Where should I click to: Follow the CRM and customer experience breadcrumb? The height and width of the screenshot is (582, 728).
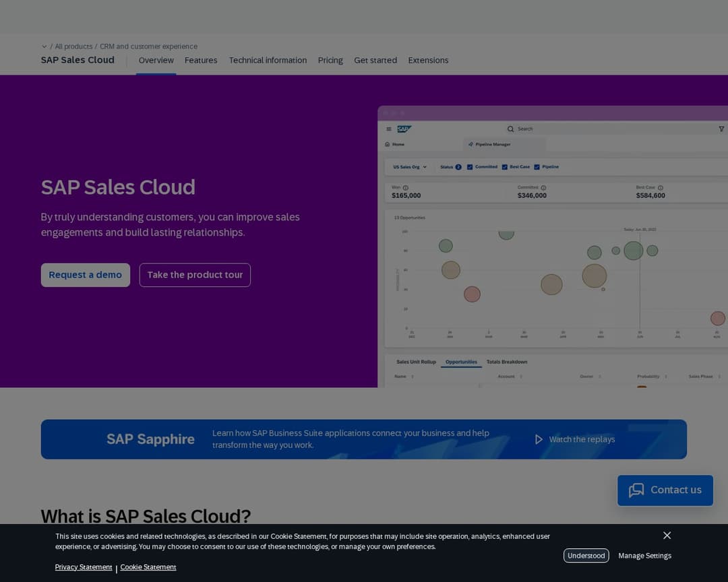tap(148, 46)
